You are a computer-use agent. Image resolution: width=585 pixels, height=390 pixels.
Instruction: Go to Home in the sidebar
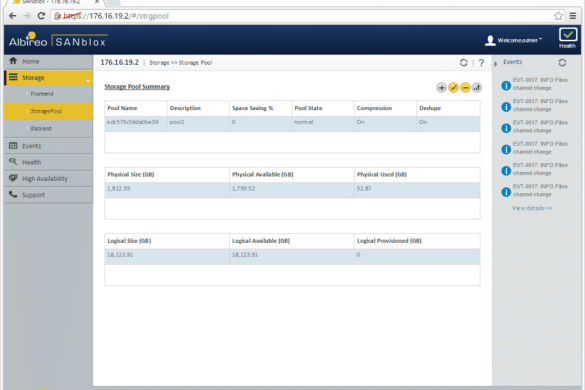(48, 61)
